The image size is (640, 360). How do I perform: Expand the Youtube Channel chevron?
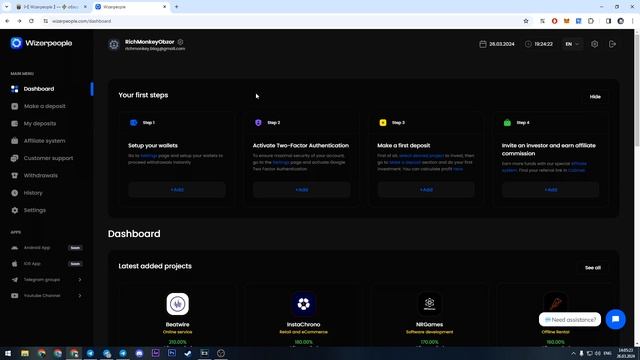coord(80,296)
